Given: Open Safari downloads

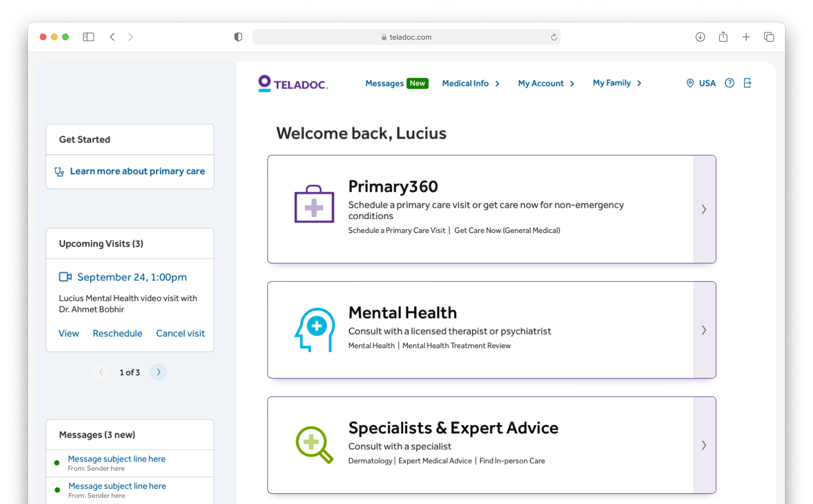Looking at the screenshot, I should click(700, 37).
